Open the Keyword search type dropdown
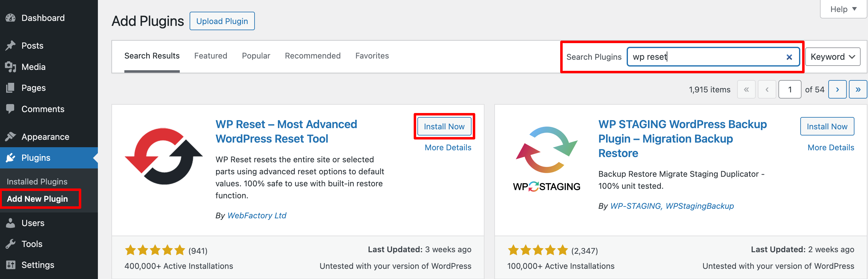Image resolution: width=868 pixels, height=279 pixels. (832, 57)
